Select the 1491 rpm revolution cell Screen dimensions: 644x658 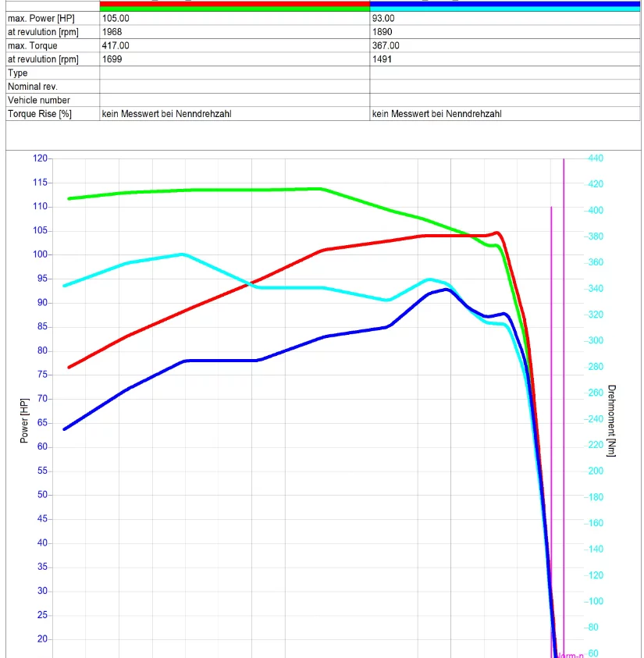click(505, 59)
